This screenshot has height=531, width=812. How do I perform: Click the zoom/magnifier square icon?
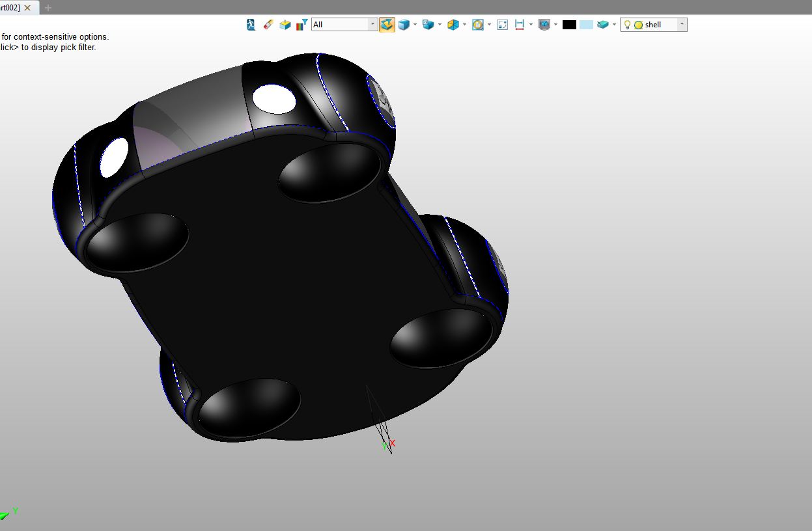(x=478, y=25)
